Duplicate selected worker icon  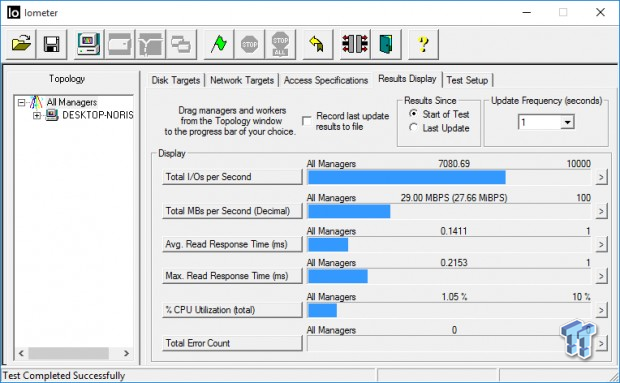click(181, 44)
